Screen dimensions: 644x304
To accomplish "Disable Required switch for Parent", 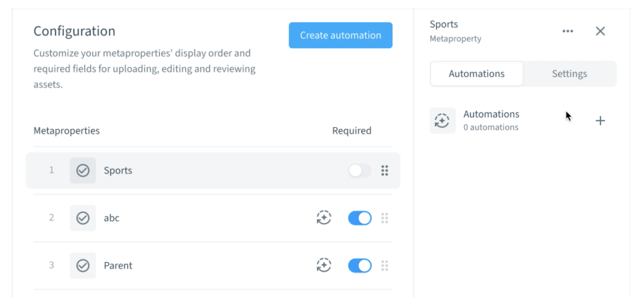I will 360,265.
